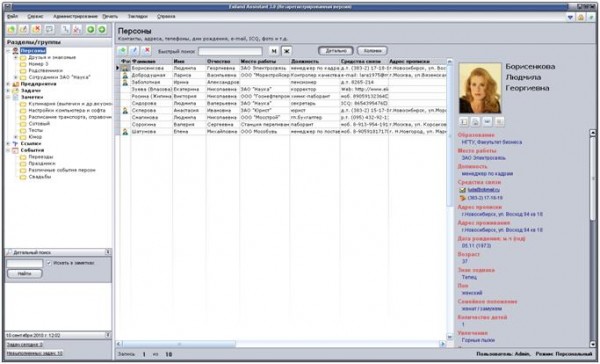The image size is (600, 364).
Task: Click the phone icon beside (383-2) 17-18-19
Action: pos(463,198)
